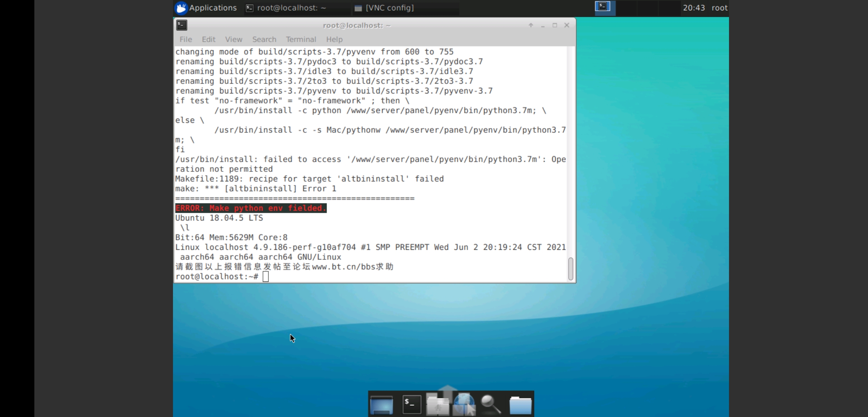Select the first workspace in the pager
This screenshot has height=417, width=868.
point(605,8)
